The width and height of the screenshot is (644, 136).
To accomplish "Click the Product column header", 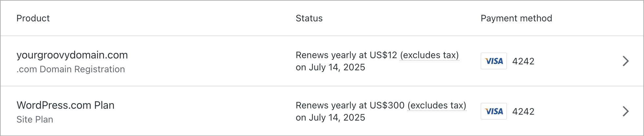I will (33, 18).
